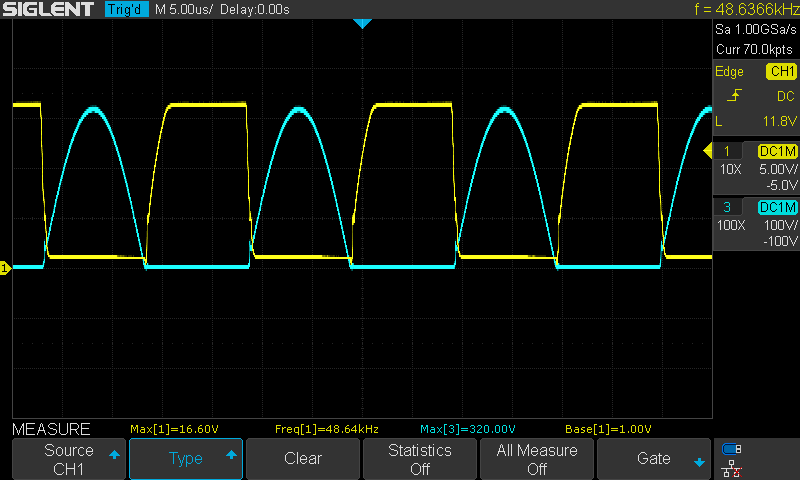
Task: Click channel 1 5.00V/ scale value
Action: pos(778,169)
